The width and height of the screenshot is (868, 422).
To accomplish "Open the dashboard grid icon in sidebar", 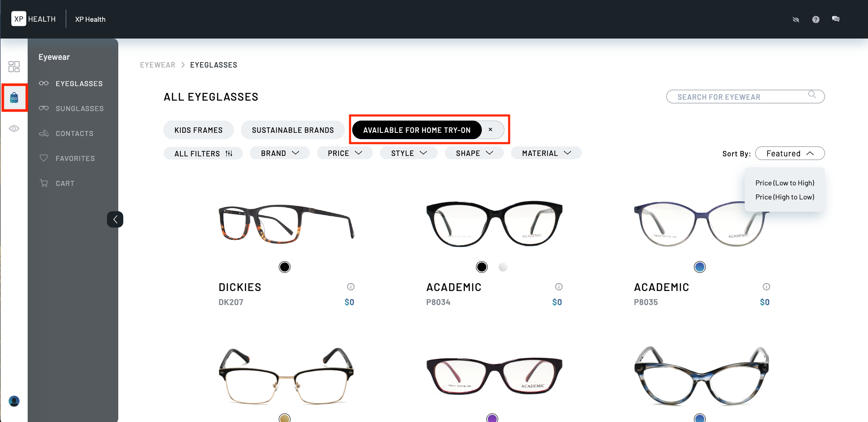I will [14, 67].
